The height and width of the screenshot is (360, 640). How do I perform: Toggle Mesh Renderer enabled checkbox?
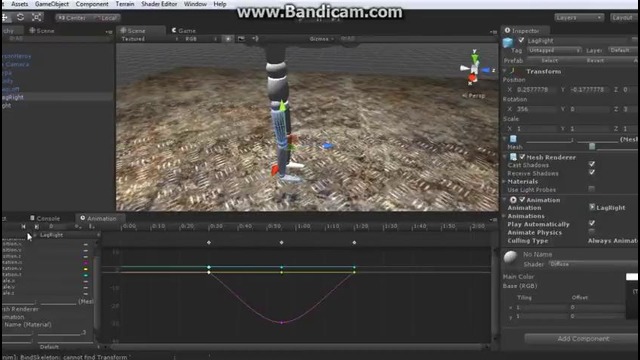tap(522, 157)
